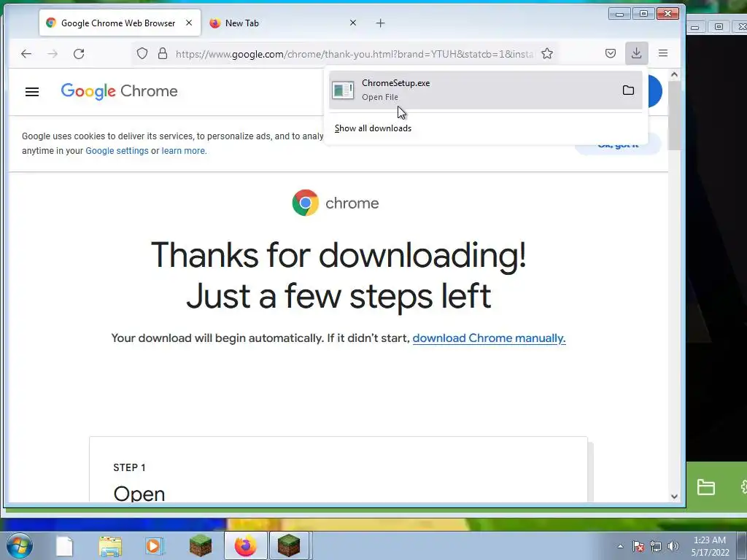Image resolution: width=747 pixels, height=560 pixels.
Task: Select the running Minecraft launcher taskbar button
Action: 290,545
